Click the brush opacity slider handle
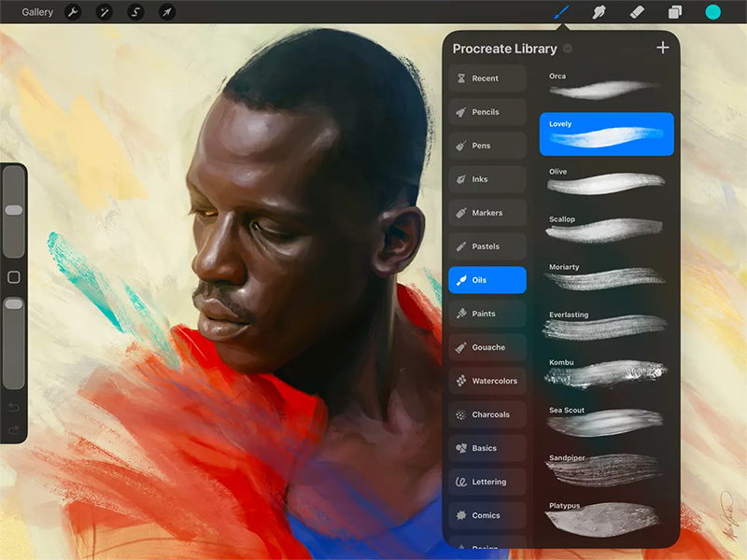This screenshot has height=560, width=747. coord(13,304)
